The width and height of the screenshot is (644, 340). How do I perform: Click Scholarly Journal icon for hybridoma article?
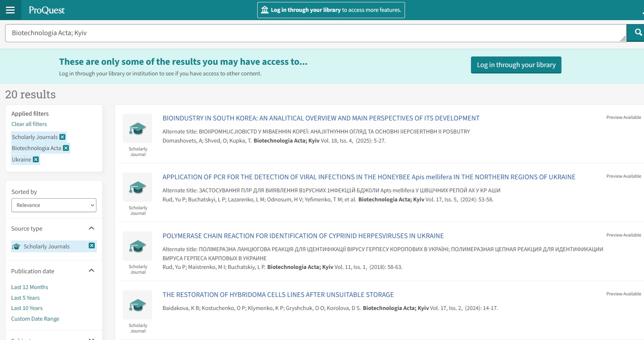137,305
